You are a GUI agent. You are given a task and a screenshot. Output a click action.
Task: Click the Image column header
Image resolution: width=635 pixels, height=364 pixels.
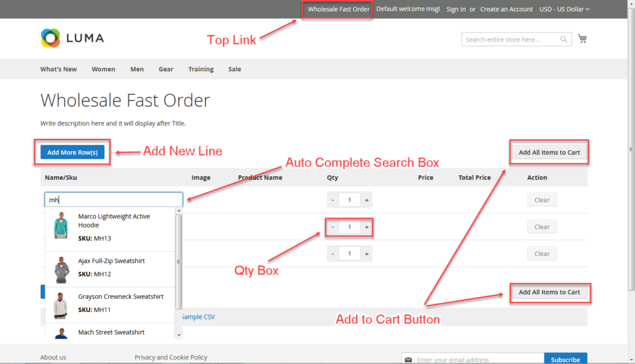click(x=201, y=177)
